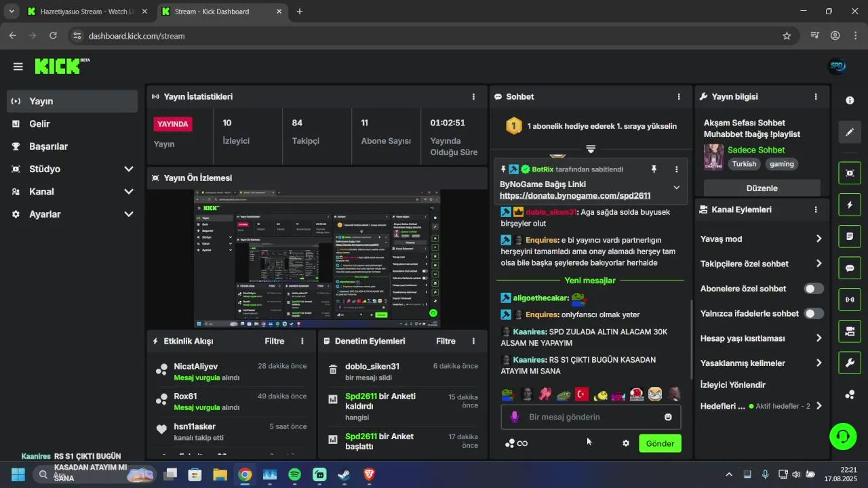
Task: Open Hesap yaşı kısıtlaması arrow
Action: (x=818, y=338)
